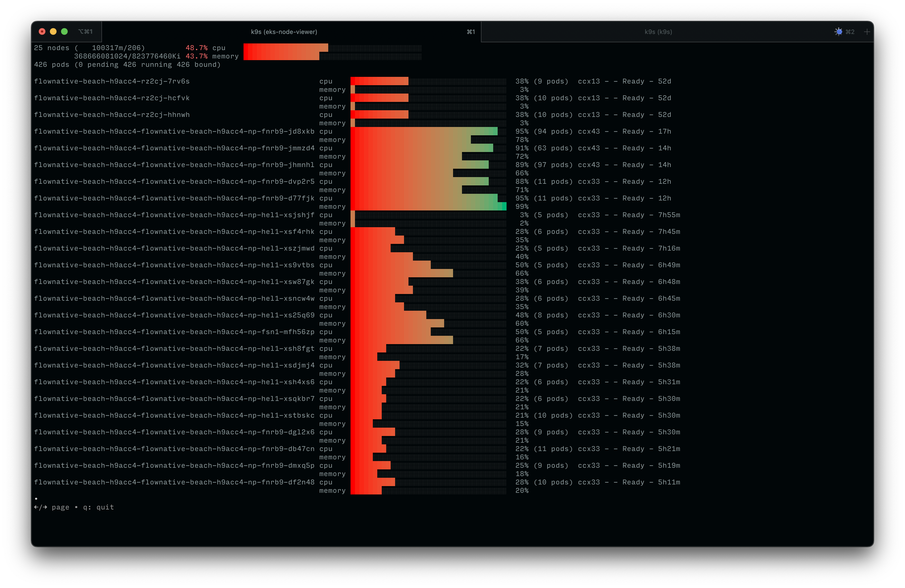Switch to the k9s (k9s) tab
The image size is (905, 588).
tap(658, 32)
